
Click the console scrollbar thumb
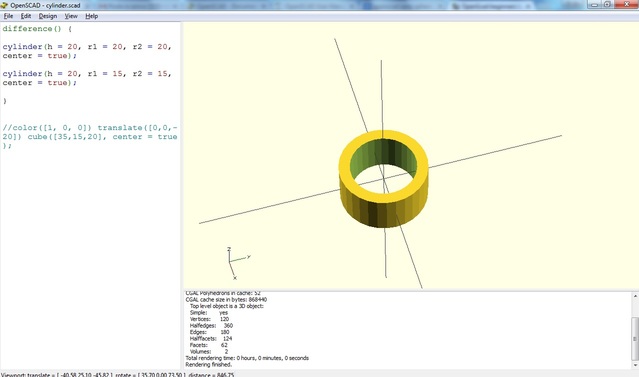tap(635, 338)
